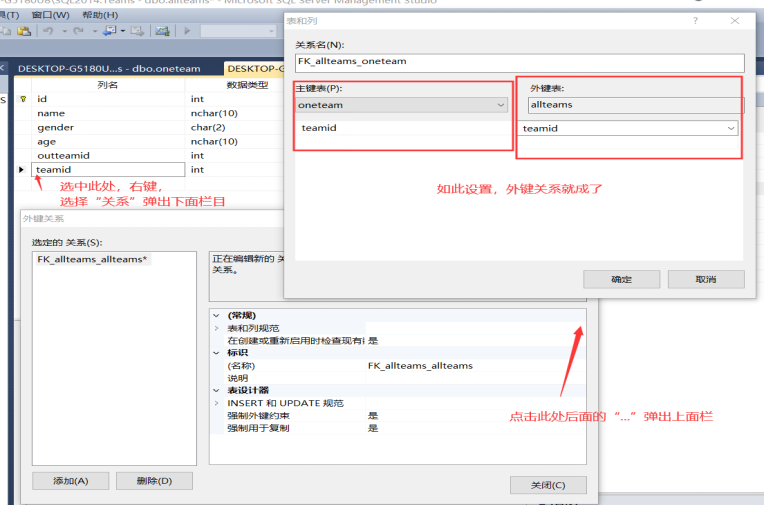Click the 关系名 FK_allteams_oneteam input field
The width and height of the screenshot is (765, 505).
[x=520, y=62]
